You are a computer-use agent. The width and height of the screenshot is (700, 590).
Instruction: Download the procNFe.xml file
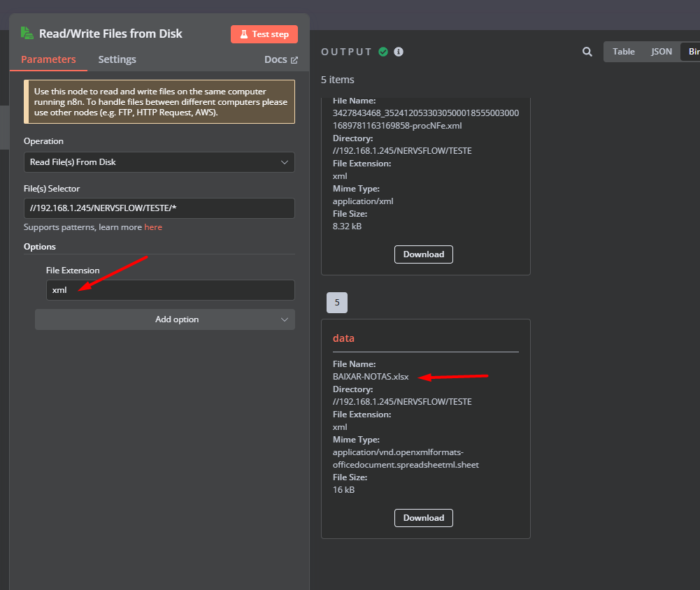tap(424, 254)
